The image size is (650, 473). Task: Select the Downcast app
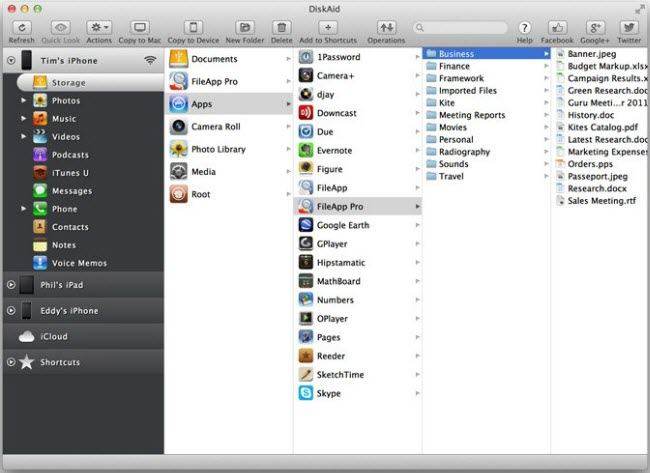[x=358, y=113]
